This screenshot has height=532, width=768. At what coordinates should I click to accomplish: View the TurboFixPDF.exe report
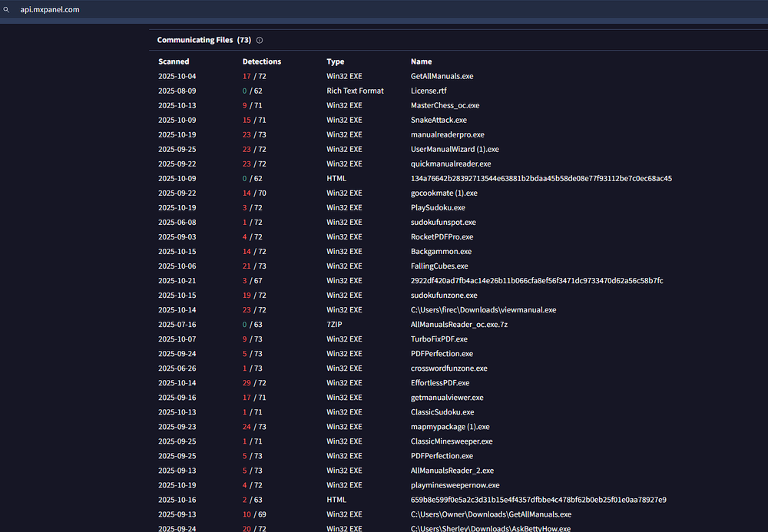tap(439, 339)
